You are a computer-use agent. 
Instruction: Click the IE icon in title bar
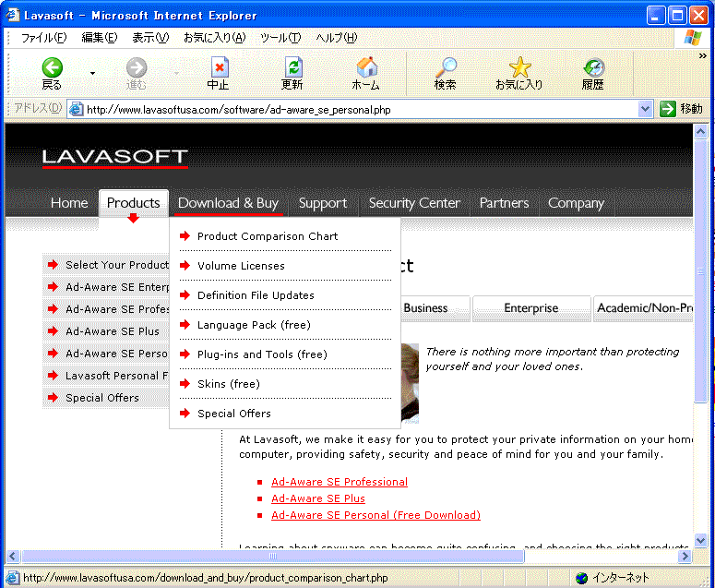12,15
